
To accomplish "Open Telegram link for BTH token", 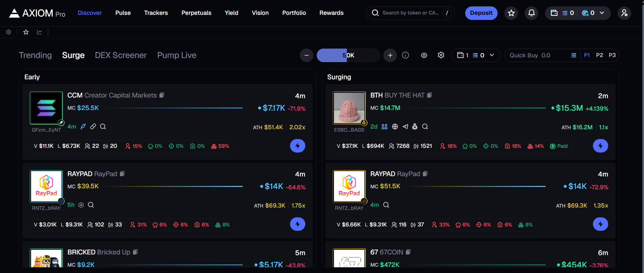I will tap(405, 127).
